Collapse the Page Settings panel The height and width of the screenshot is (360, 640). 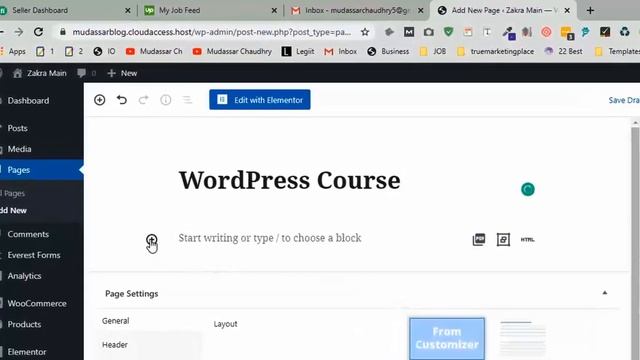(605, 293)
